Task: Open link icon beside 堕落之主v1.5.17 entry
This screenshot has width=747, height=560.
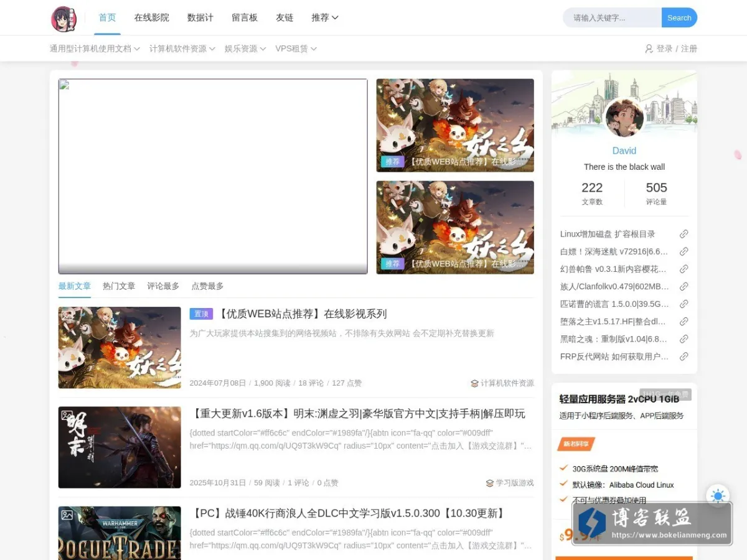Action: (x=684, y=321)
